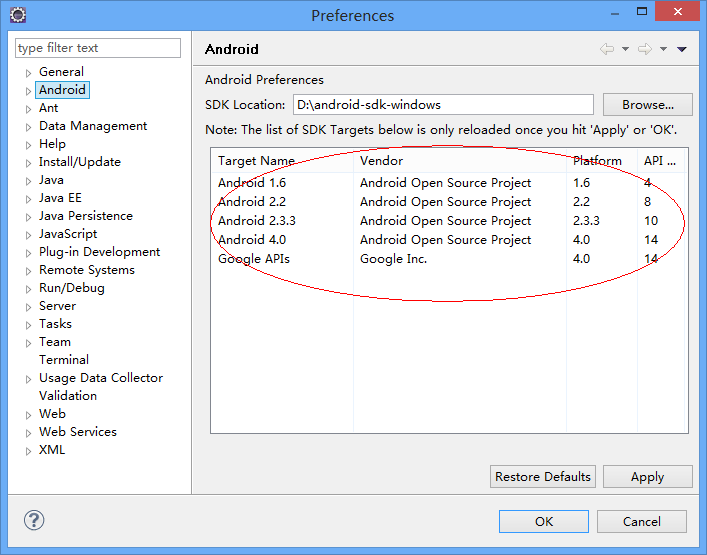Click the back navigation arrow icon
Viewport: 707px width, 555px height.
[x=607, y=49]
